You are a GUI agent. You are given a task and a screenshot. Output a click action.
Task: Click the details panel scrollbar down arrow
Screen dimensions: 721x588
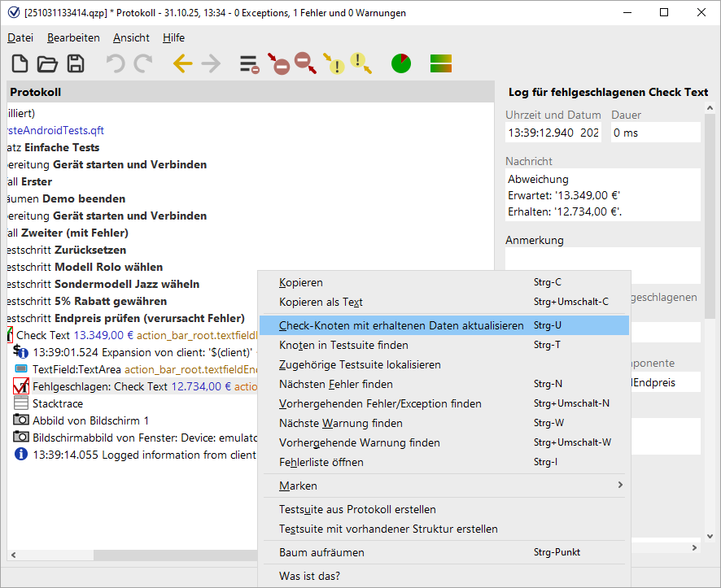coord(710,537)
